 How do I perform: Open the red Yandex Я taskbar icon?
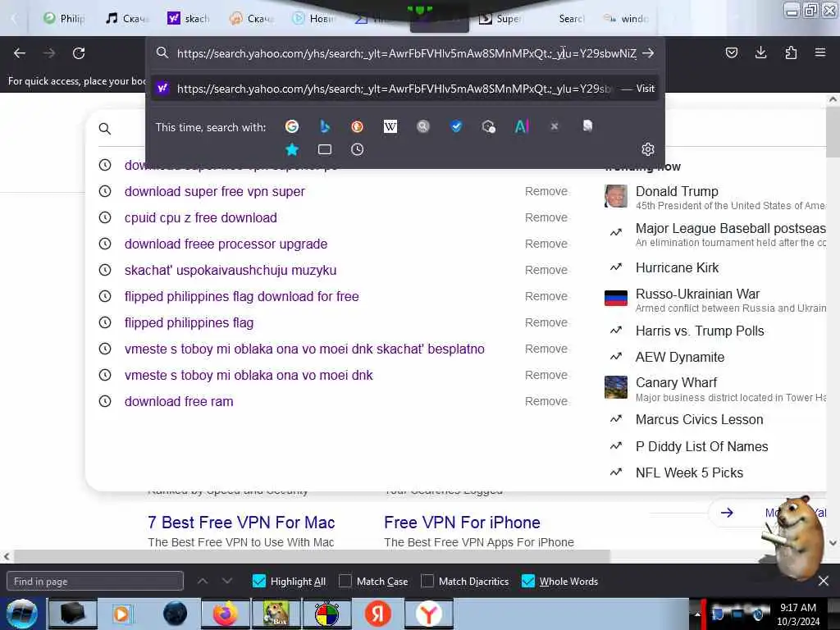tap(378, 614)
